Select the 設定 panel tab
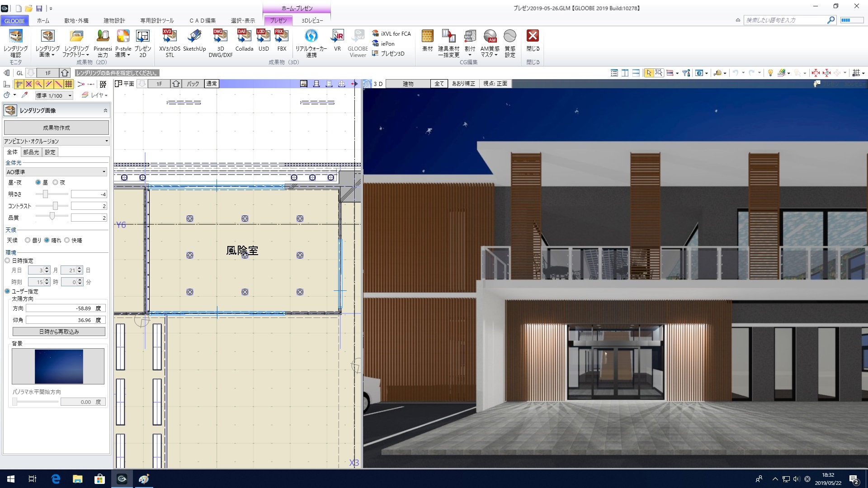This screenshot has width=868, height=488. coord(50,152)
